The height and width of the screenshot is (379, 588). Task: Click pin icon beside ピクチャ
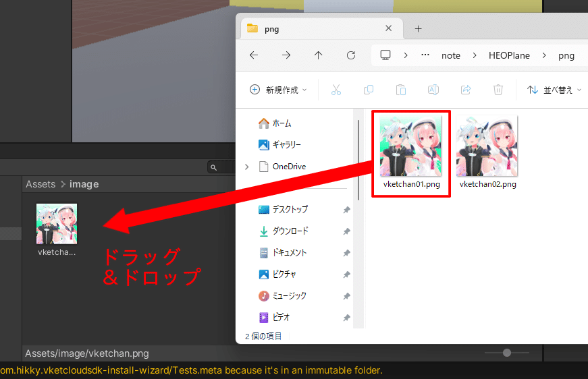(346, 275)
